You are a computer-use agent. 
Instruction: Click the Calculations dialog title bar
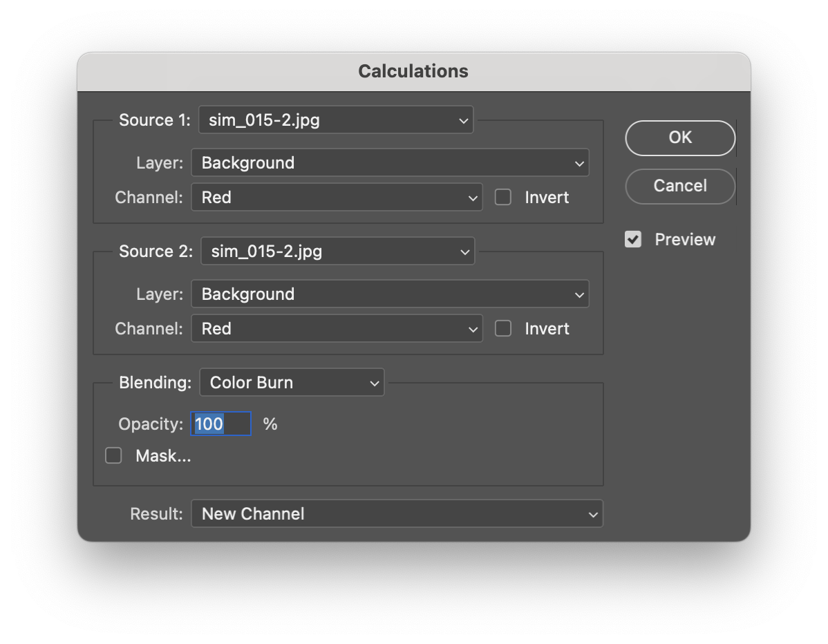point(413,70)
